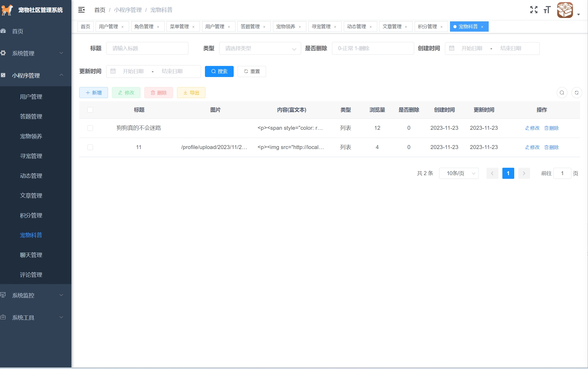Collapse sidebar with the hamburger icon

(x=81, y=10)
